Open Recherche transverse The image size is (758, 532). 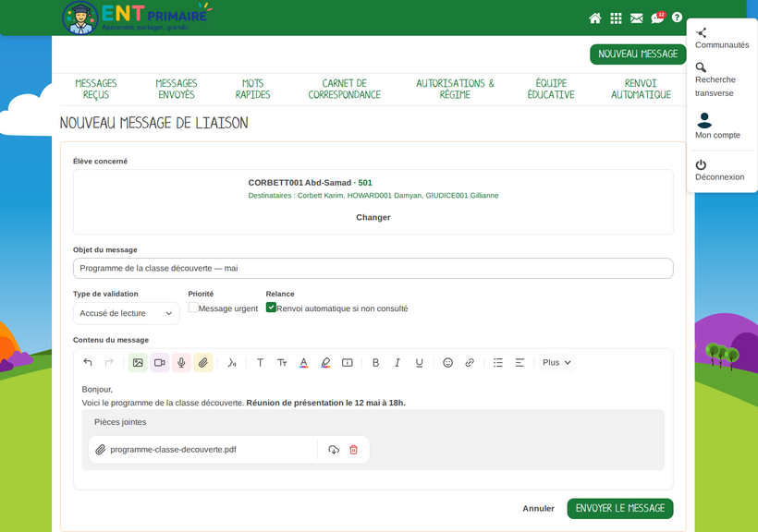click(715, 79)
